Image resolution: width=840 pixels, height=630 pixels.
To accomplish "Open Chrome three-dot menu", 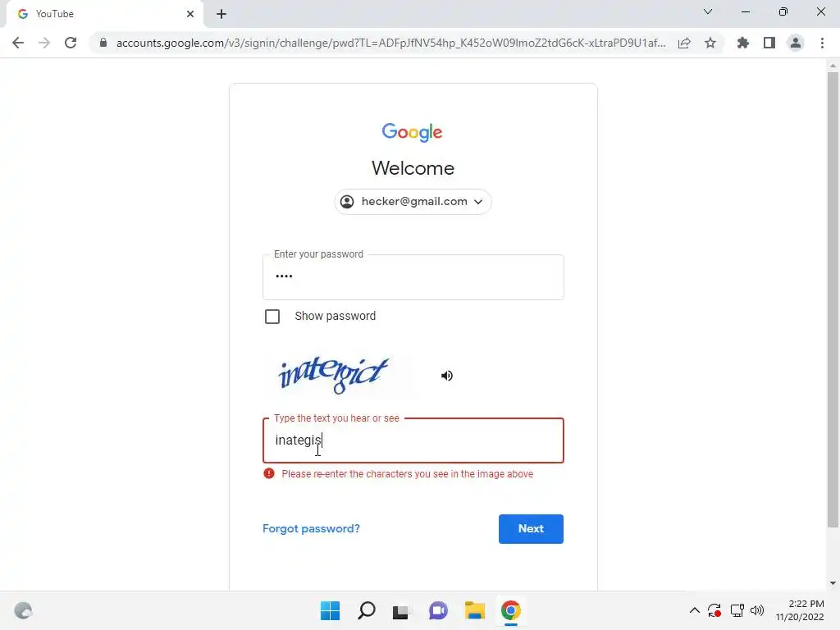I will 822,43.
